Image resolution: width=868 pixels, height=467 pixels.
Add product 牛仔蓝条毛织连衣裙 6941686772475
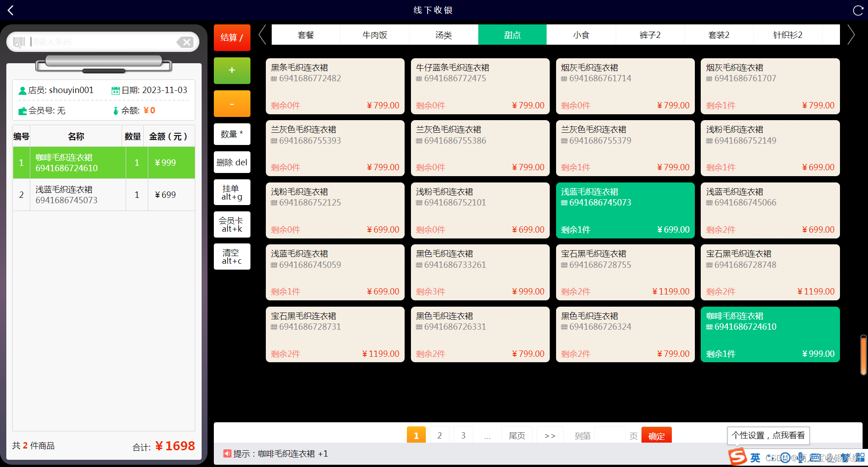pyautogui.click(x=480, y=86)
